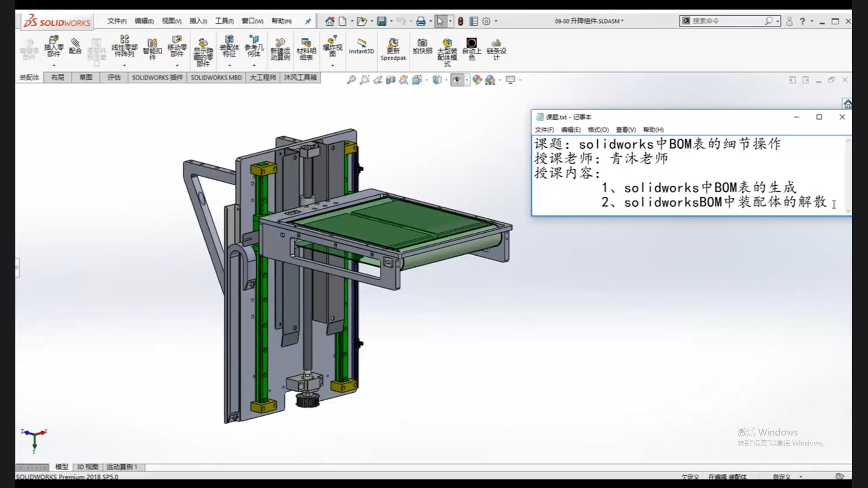The width and height of the screenshot is (868, 488).
Task: Expand Reference Geometry dropdown arrow
Action: pos(254,66)
